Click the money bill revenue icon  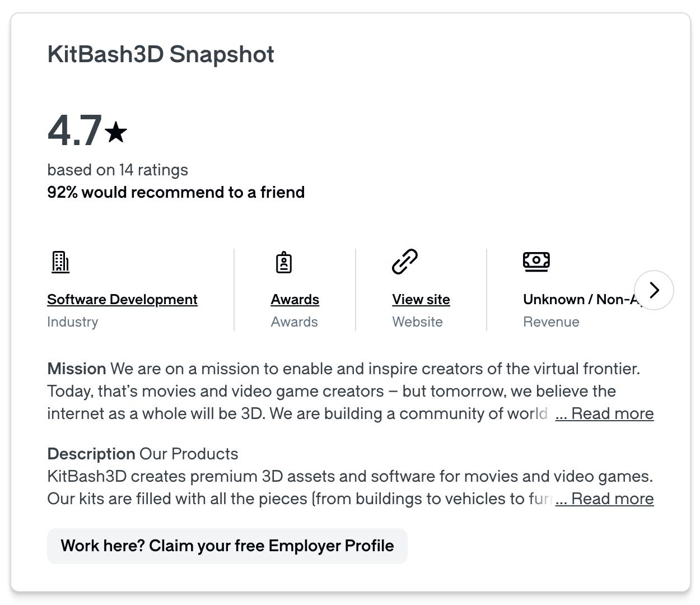coord(536,261)
